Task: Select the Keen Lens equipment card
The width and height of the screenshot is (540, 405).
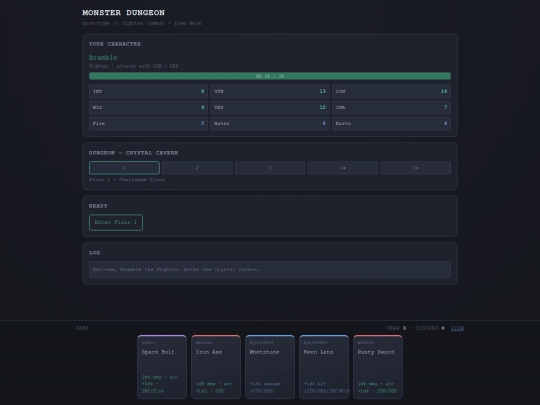Action: click(x=324, y=367)
